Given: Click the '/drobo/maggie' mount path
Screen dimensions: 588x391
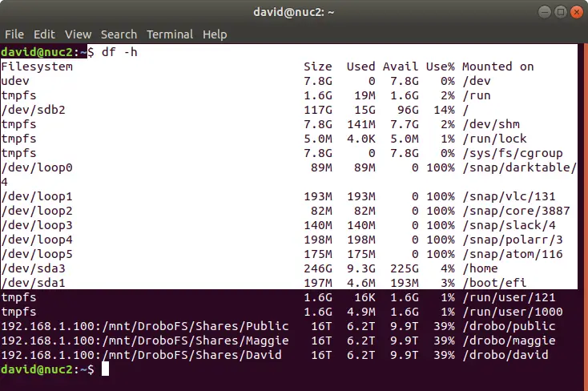Looking at the screenshot, I should (509, 341).
